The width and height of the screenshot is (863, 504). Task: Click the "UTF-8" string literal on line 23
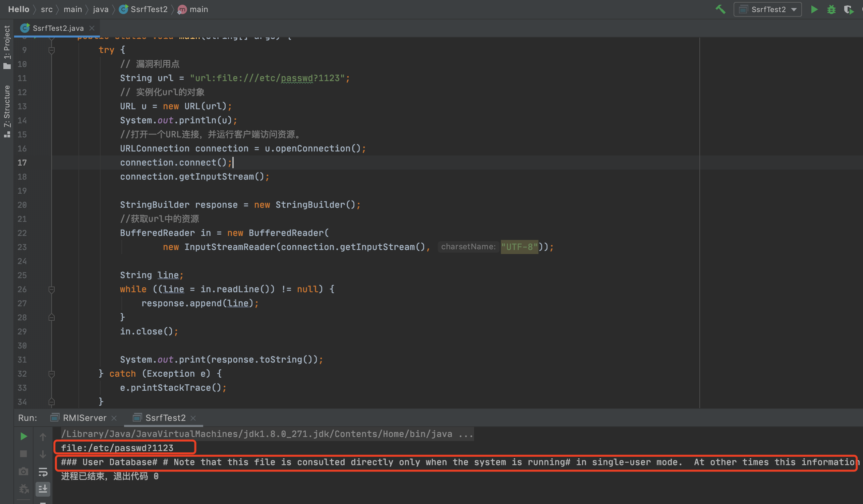point(519,247)
